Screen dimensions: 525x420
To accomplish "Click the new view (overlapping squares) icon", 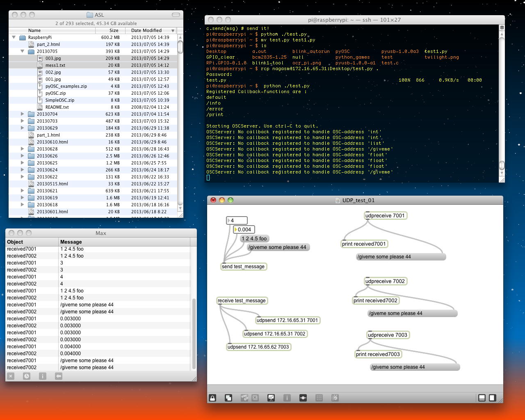I will pyautogui.click(x=228, y=398).
